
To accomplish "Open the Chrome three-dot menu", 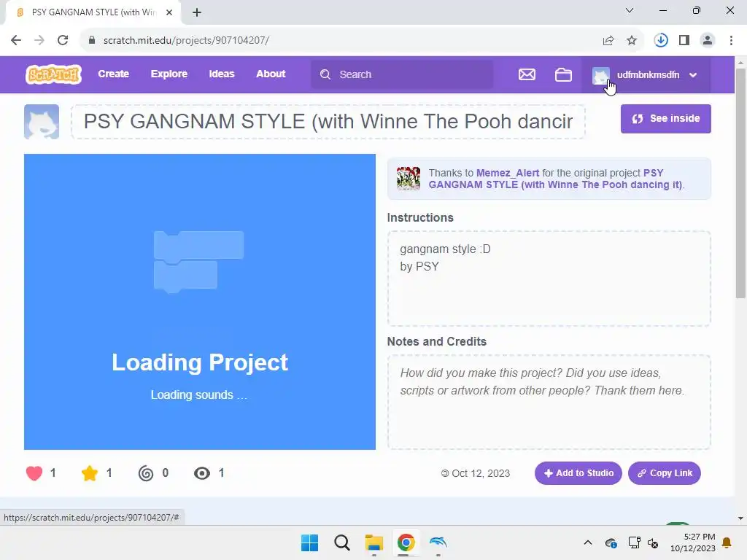I will tap(731, 41).
